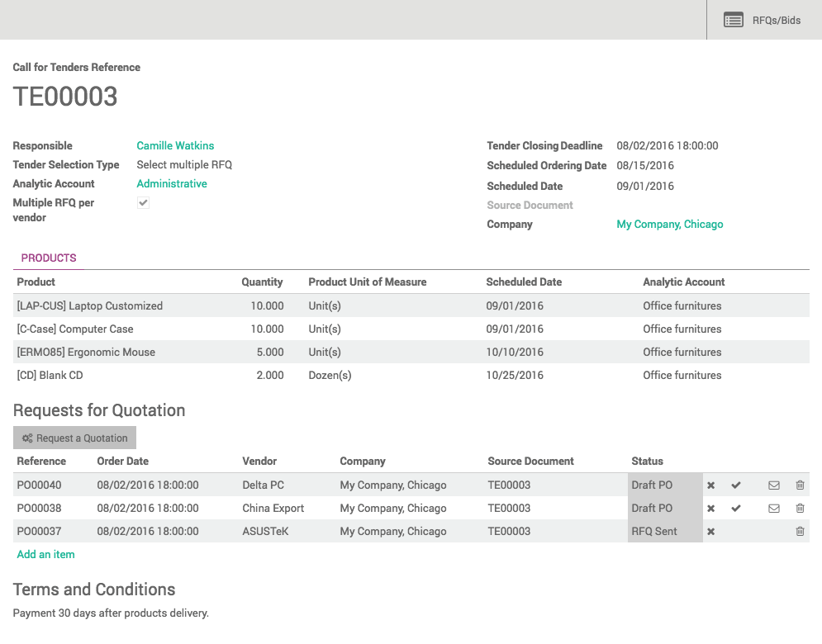
Task: Switch to the PRODUCTS tab
Action: click(48, 258)
